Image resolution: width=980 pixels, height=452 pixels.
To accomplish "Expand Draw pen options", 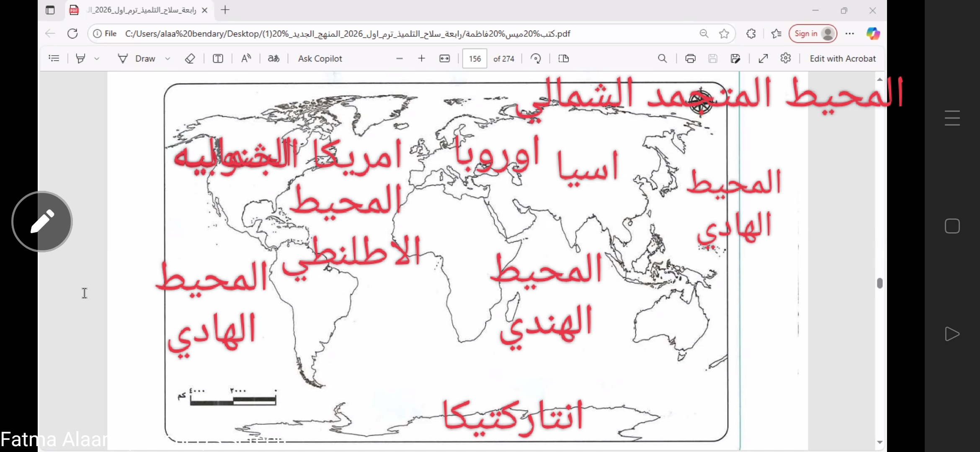I will point(168,59).
